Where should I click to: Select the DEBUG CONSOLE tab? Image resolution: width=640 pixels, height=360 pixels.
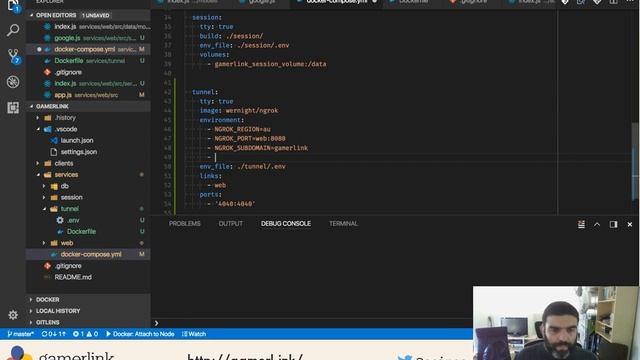pos(286,224)
